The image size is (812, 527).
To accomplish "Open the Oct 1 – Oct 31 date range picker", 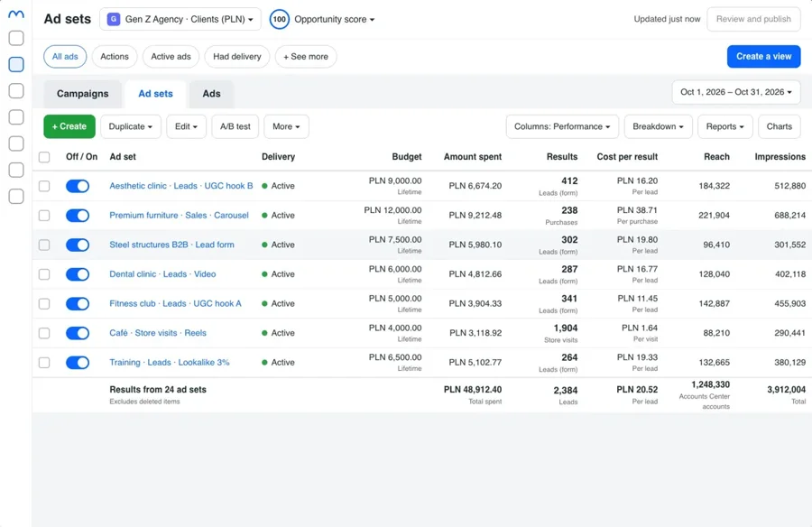I will click(736, 92).
